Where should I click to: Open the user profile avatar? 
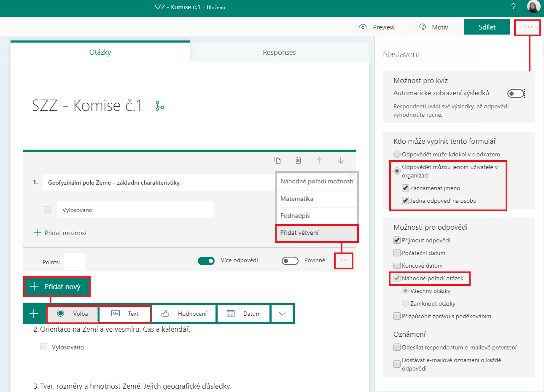[533, 7]
